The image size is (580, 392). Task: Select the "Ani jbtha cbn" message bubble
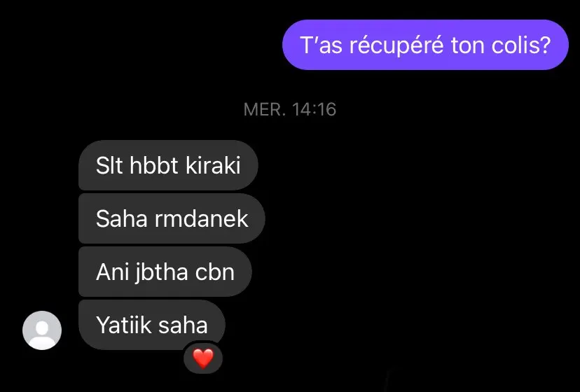pyautogui.click(x=165, y=272)
